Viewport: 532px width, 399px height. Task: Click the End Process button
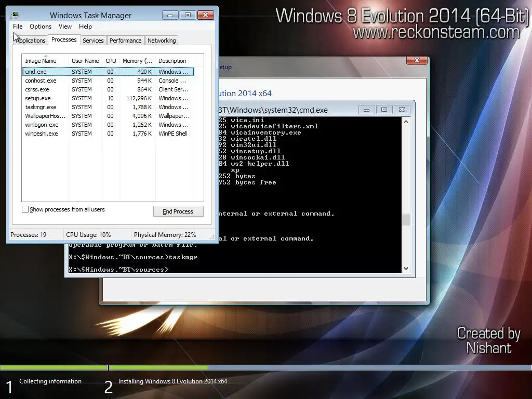(x=178, y=211)
